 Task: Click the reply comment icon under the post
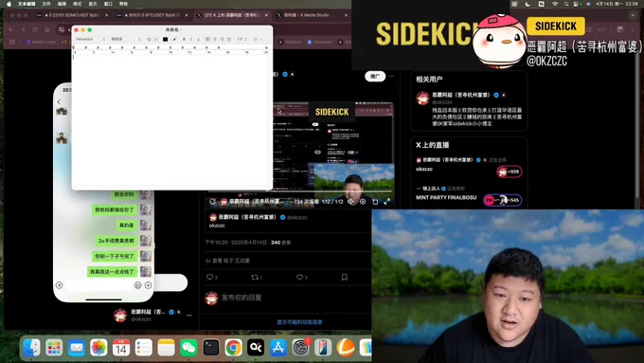[x=210, y=277]
